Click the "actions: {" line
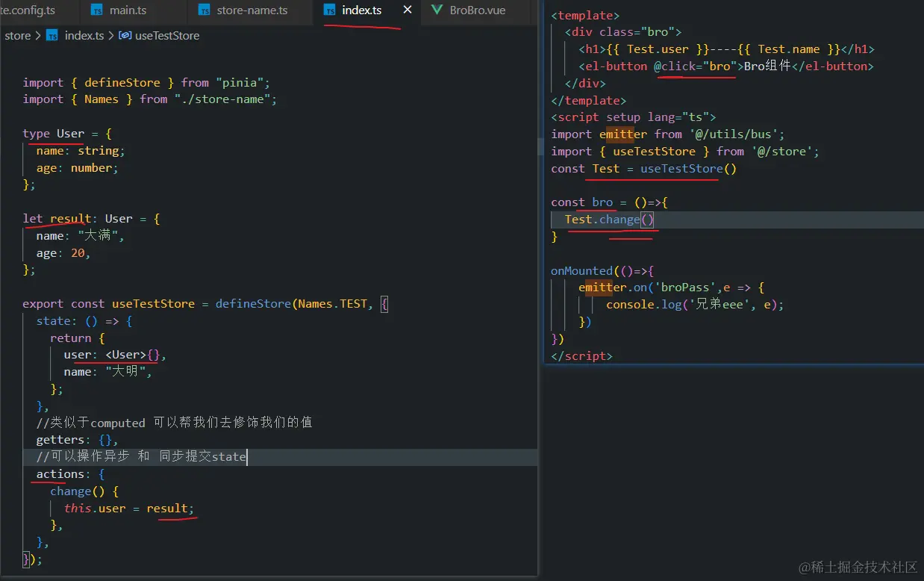The image size is (924, 581). (70, 474)
